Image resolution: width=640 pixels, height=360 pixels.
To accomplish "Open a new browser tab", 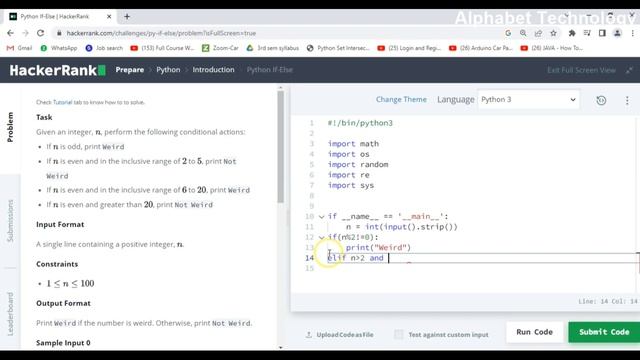I will tap(127, 17).
